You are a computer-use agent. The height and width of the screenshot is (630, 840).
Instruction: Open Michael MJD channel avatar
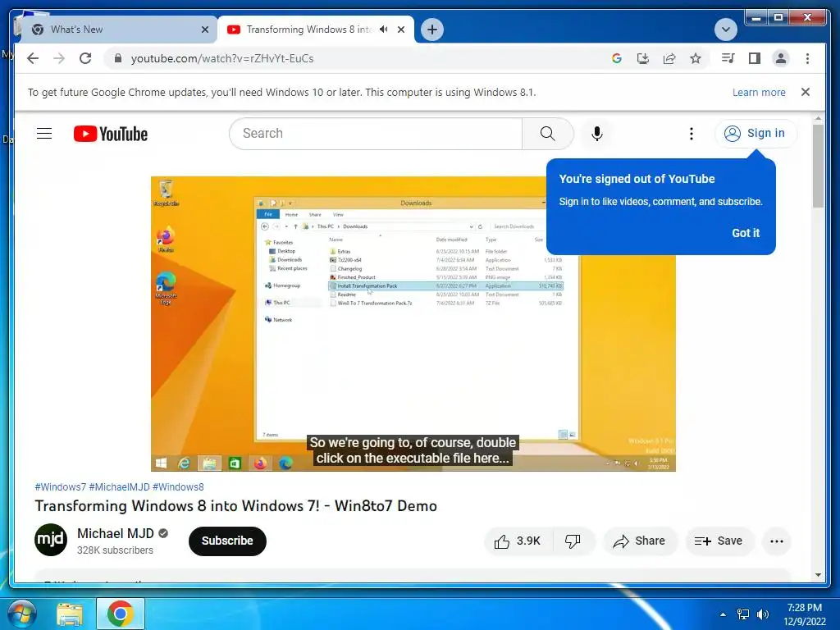coord(51,540)
